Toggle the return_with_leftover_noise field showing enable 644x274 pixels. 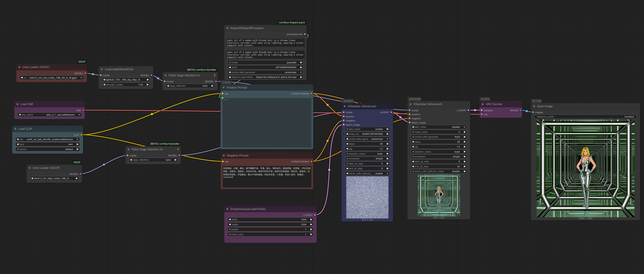367,174
